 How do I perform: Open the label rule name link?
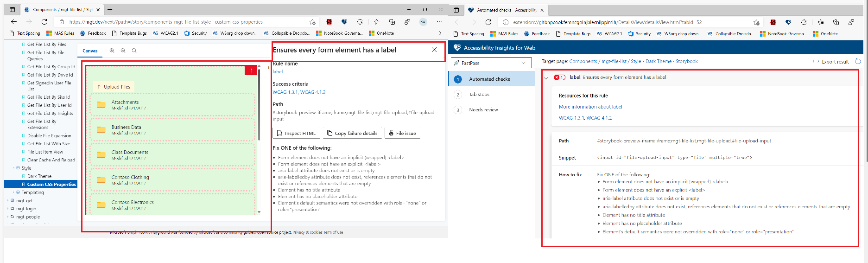point(278,71)
